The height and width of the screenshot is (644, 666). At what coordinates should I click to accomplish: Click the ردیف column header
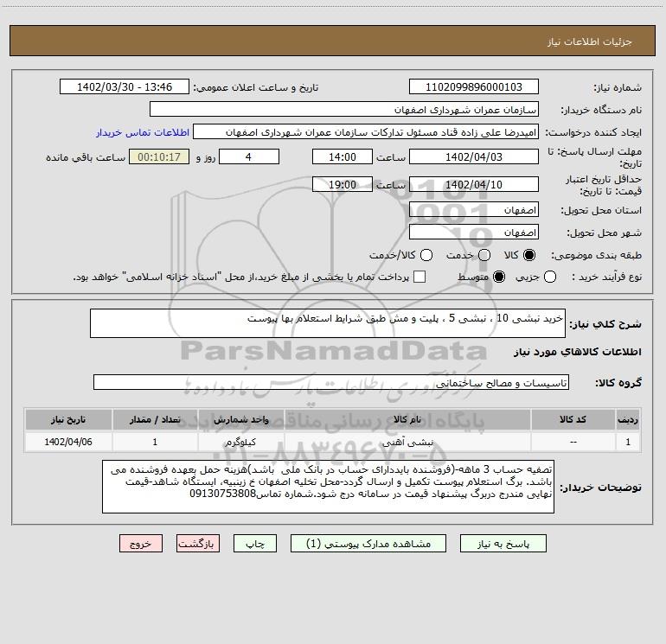pos(628,419)
